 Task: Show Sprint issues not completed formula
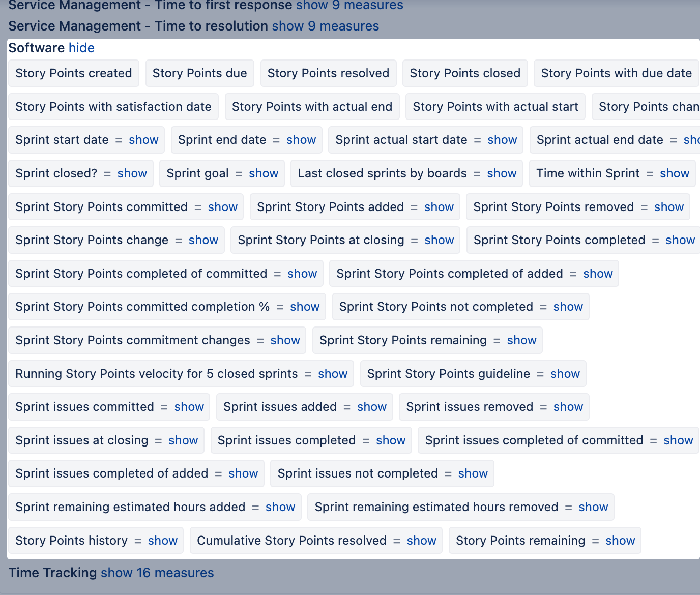tap(473, 473)
